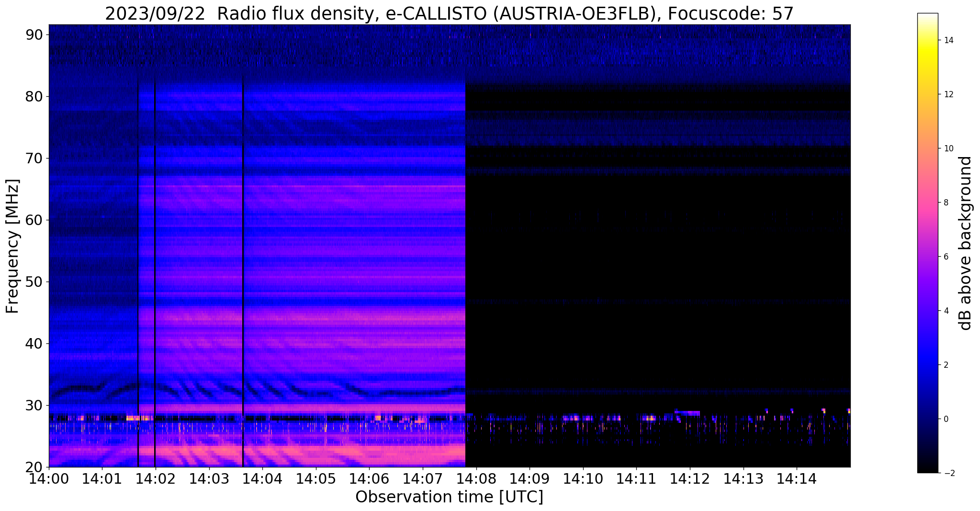Click the black bottom end of the colorbar
This screenshot has width=980, height=511.
[927, 470]
